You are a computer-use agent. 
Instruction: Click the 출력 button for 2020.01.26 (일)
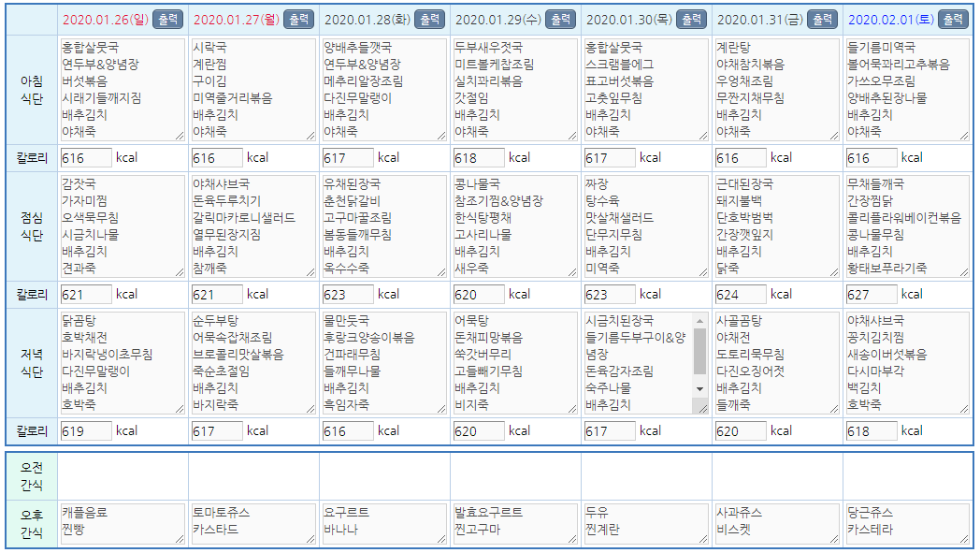[x=168, y=20]
